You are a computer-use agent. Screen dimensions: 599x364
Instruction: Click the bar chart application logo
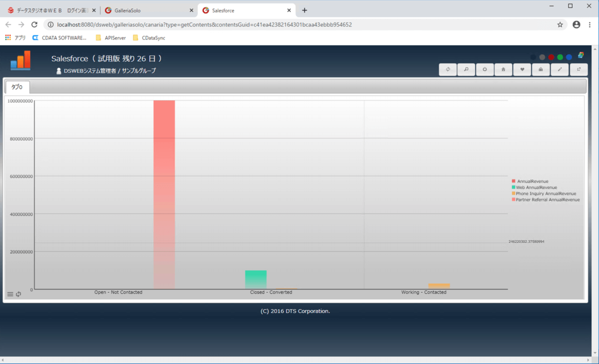[20, 61]
